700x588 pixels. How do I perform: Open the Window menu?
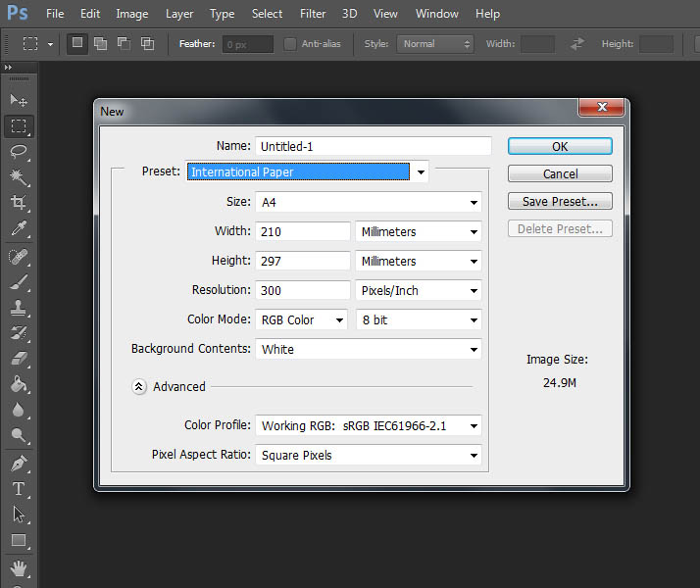click(x=436, y=14)
